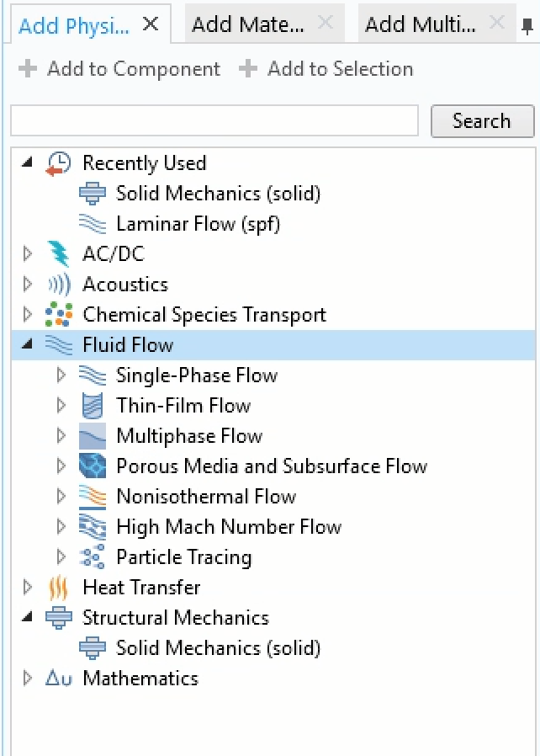Click inside the physics search text field
The image size is (540, 756).
click(x=214, y=121)
